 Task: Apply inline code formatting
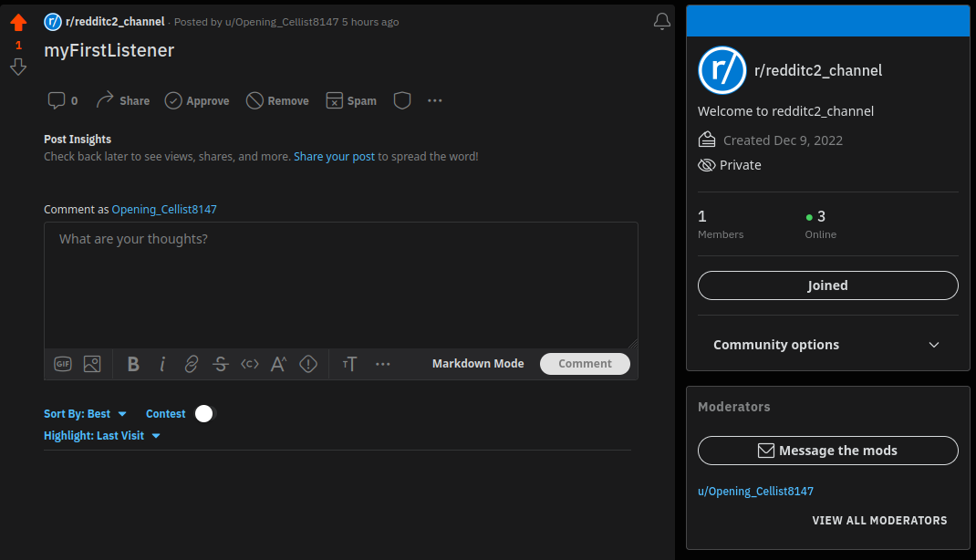click(x=250, y=364)
